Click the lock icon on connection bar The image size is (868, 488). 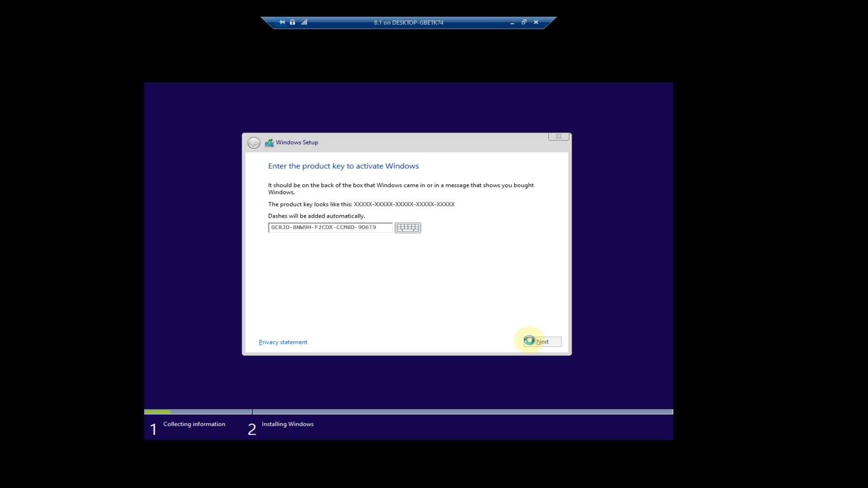[292, 22]
